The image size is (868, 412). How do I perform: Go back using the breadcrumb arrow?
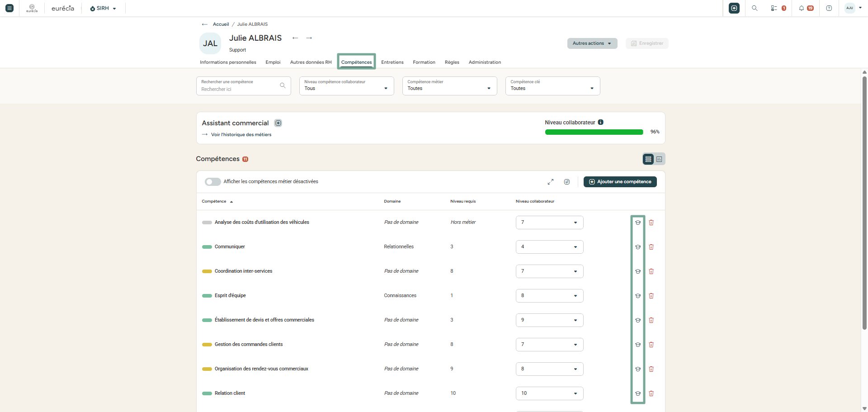tap(205, 24)
